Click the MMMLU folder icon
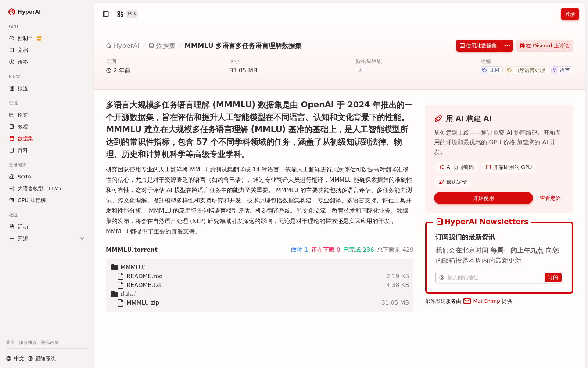The width and height of the screenshot is (588, 368). coord(115,267)
